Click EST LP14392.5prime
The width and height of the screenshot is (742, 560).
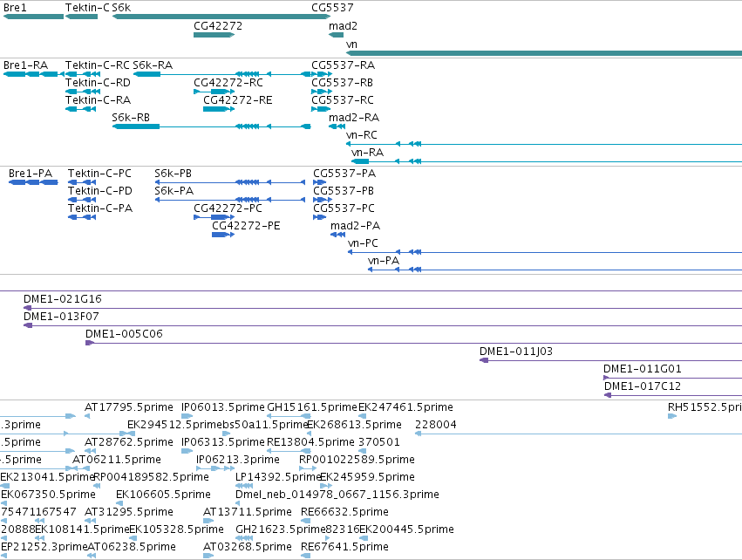279,478
